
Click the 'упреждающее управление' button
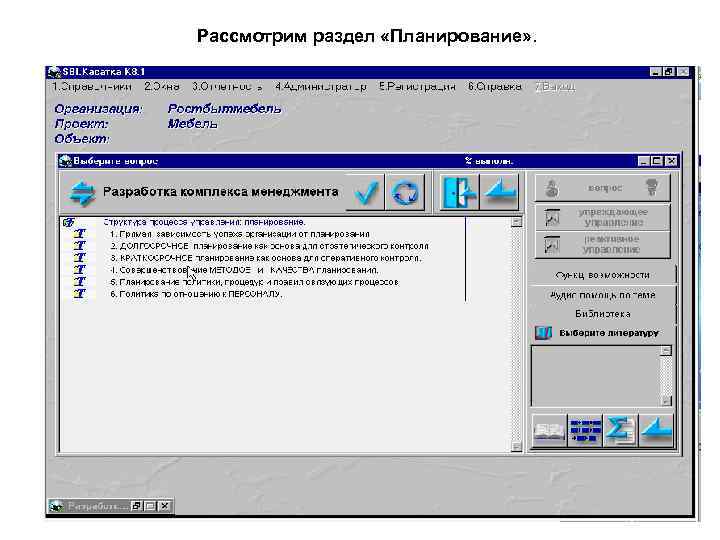(602, 217)
